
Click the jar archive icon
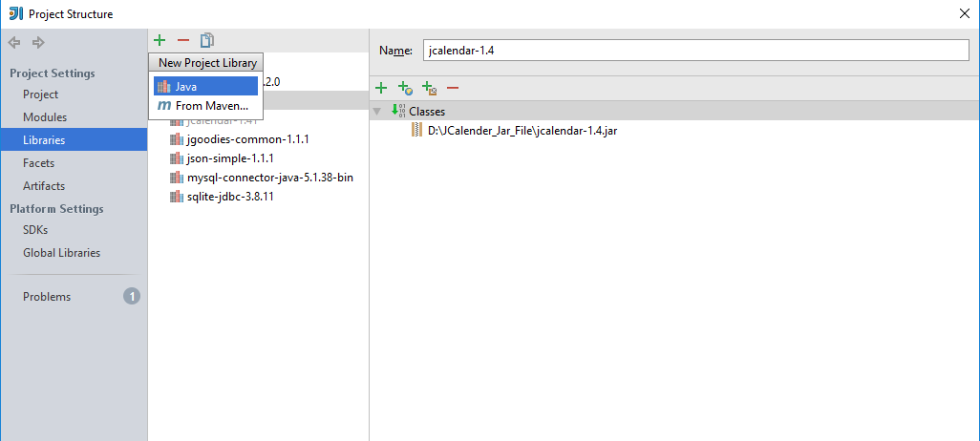pyautogui.click(x=416, y=130)
